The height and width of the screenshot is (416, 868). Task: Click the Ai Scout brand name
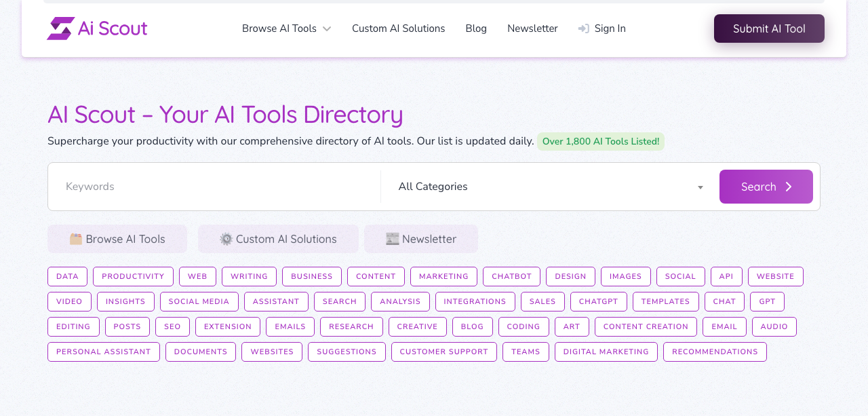coord(113,29)
